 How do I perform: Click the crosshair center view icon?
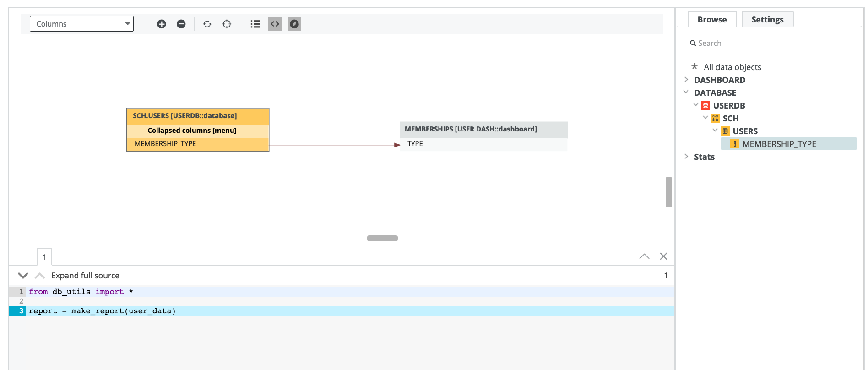(x=227, y=24)
